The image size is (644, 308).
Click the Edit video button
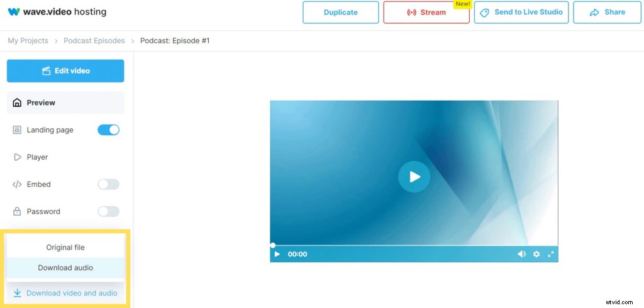[65, 70]
